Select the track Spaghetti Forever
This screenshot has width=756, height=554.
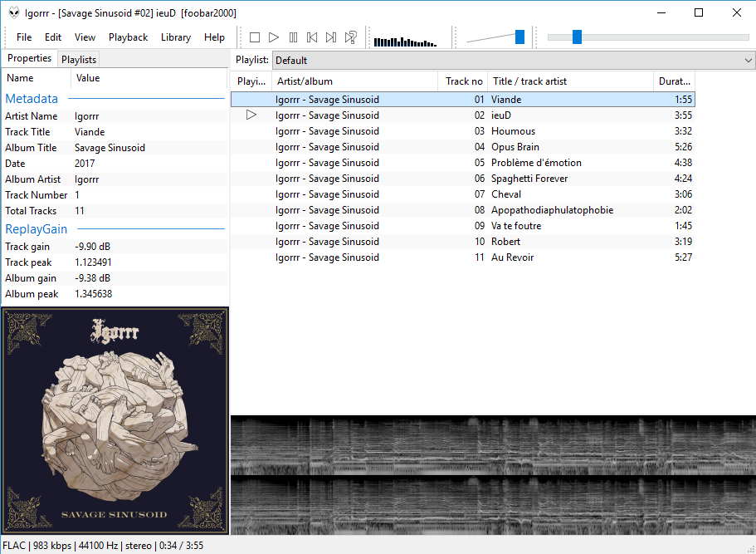point(463,179)
